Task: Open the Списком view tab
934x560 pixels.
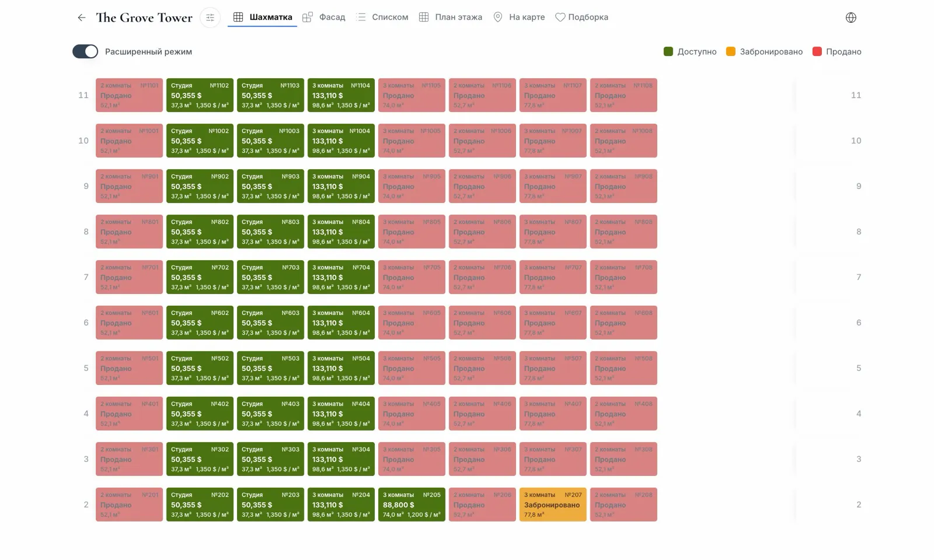Action: [382, 17]
